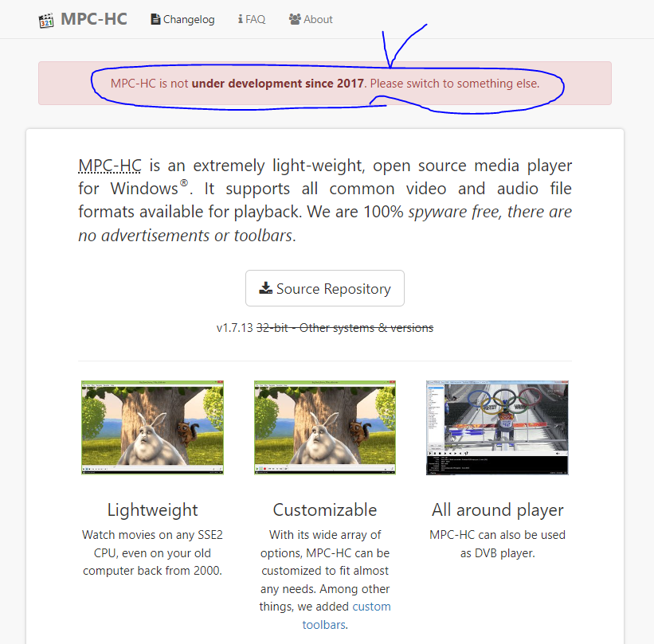Click the struck-through 32-bit link
This screenshot has width=654, height=644.
272,328
